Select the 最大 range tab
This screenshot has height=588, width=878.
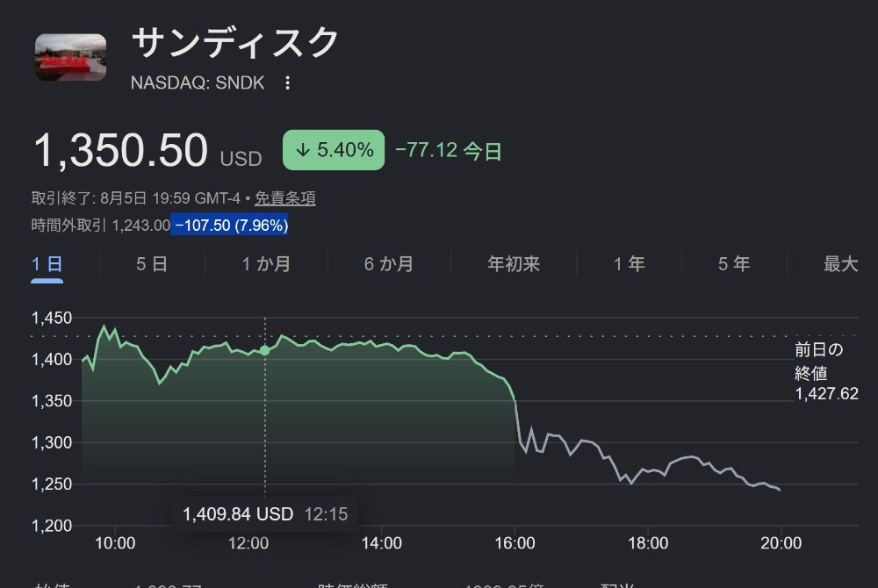tap(840, 264)
